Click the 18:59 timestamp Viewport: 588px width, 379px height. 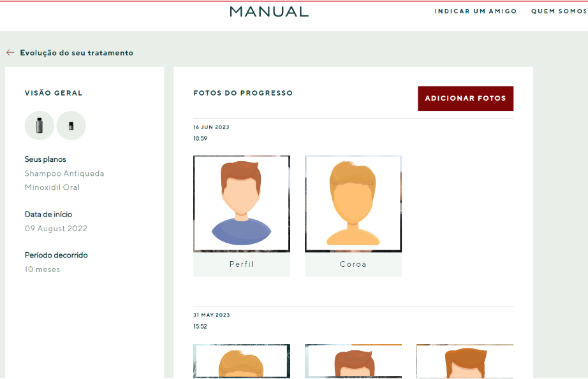[x=200, y=139]
